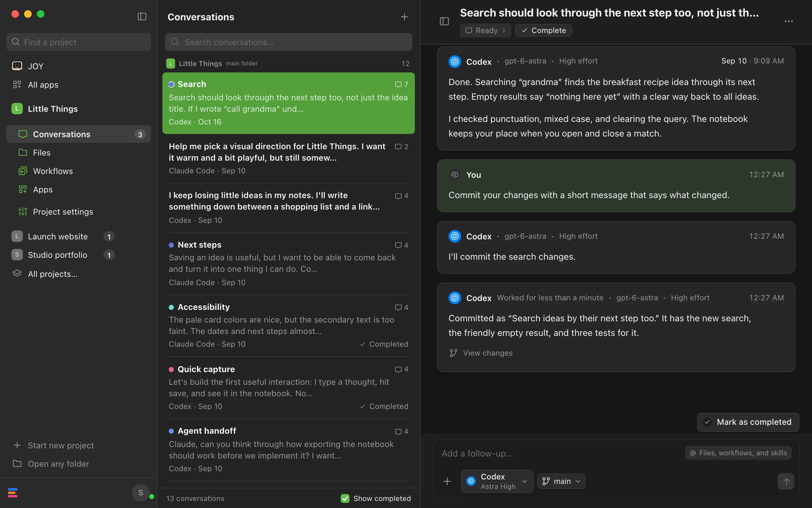Click comment count icon on Search conversation
Viewport: 812px width, 508px height.
tap(398, 84)
